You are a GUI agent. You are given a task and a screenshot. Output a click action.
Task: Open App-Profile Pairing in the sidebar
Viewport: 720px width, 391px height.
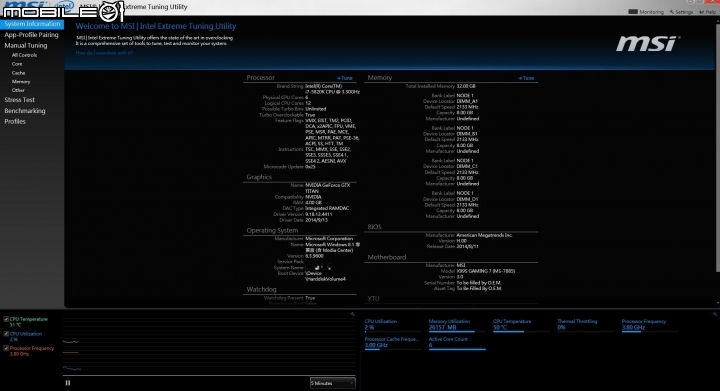click(x=31, y=35)
